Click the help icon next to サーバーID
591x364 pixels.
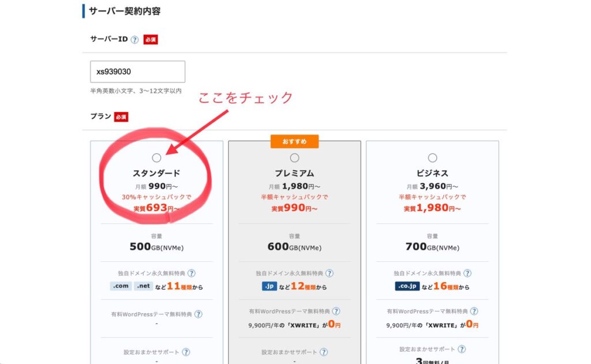tap(134, 40)
